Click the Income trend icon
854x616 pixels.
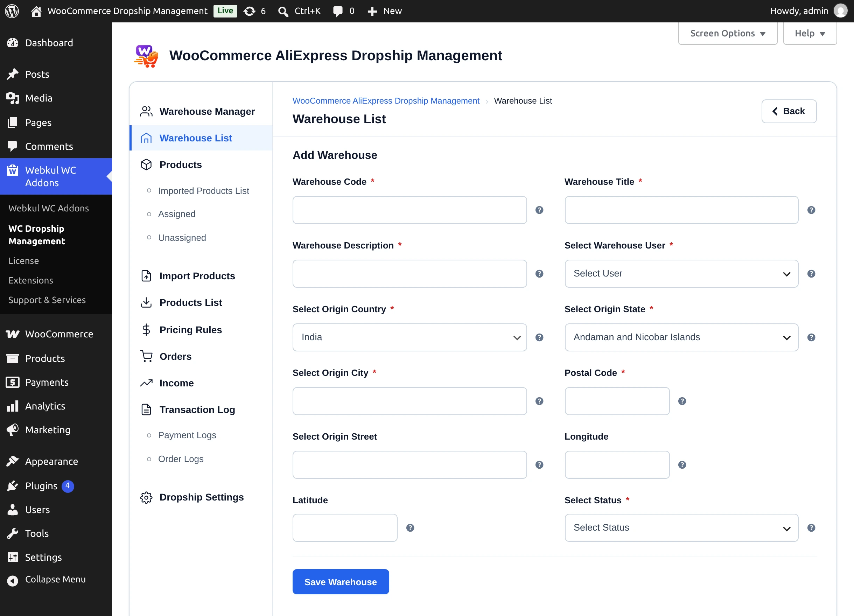pyautogui.click(x=146, y=383)
